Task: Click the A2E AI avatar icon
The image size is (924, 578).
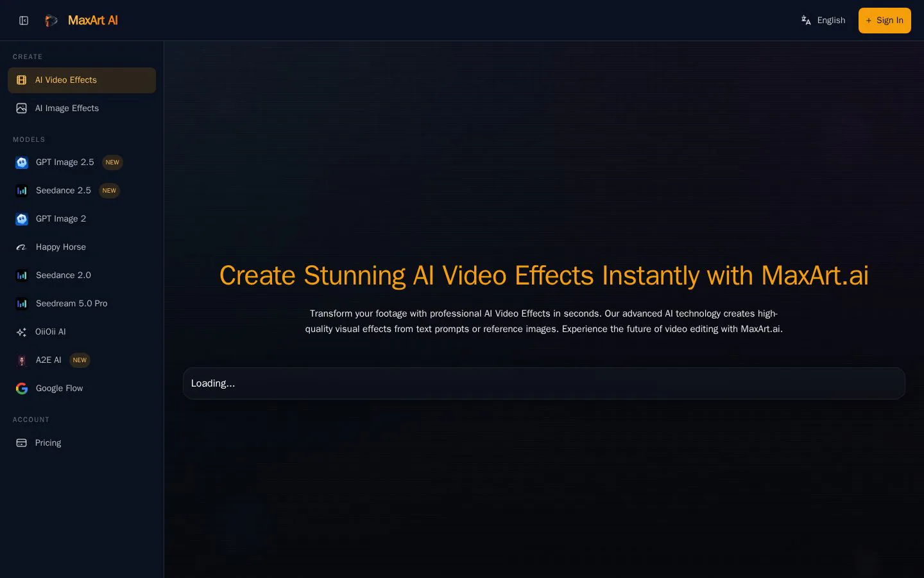Action: [22, 360]
